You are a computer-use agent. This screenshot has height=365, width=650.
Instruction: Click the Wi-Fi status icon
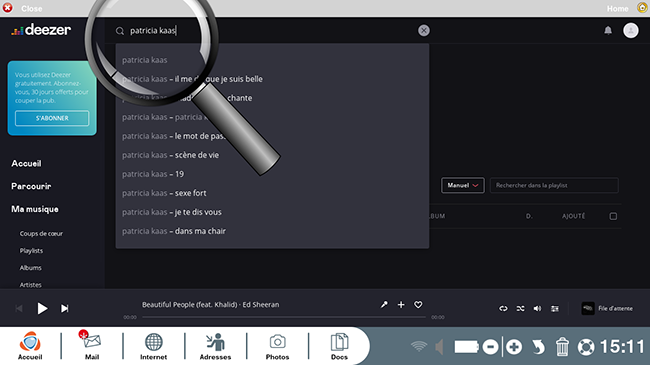[419, 346]
